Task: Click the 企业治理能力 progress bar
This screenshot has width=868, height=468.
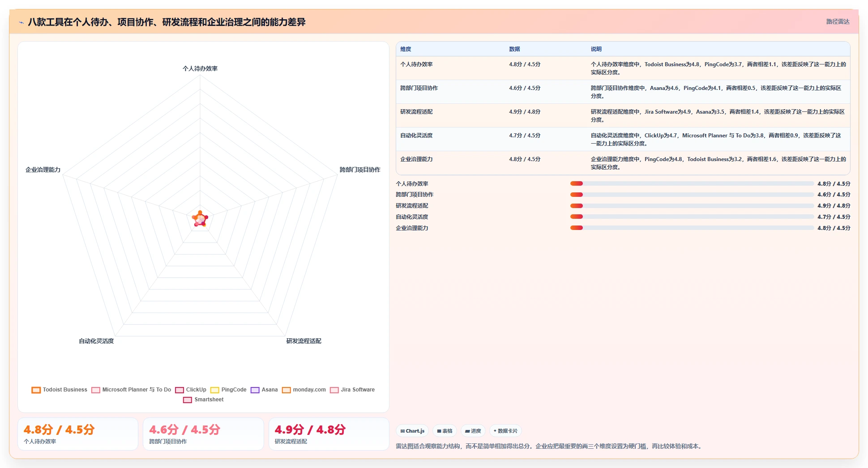Action: (x=692, y=228)
